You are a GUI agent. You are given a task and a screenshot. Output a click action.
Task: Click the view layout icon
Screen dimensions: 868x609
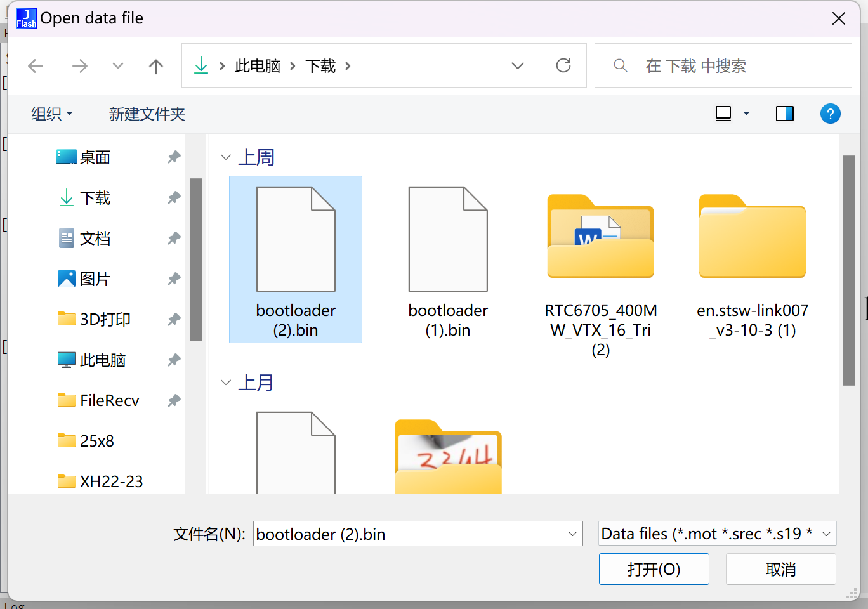723,114
